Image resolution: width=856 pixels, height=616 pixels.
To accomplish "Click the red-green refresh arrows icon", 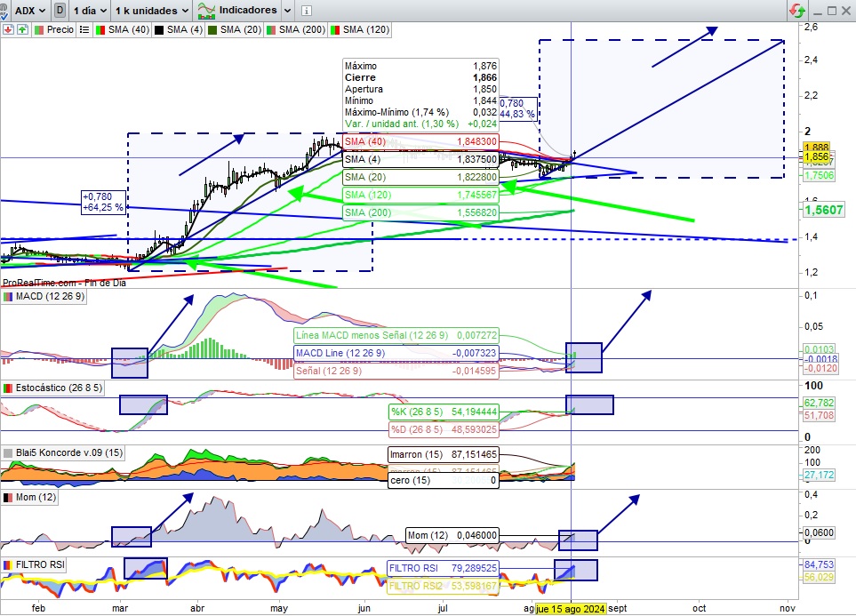I will pos(797,11).
